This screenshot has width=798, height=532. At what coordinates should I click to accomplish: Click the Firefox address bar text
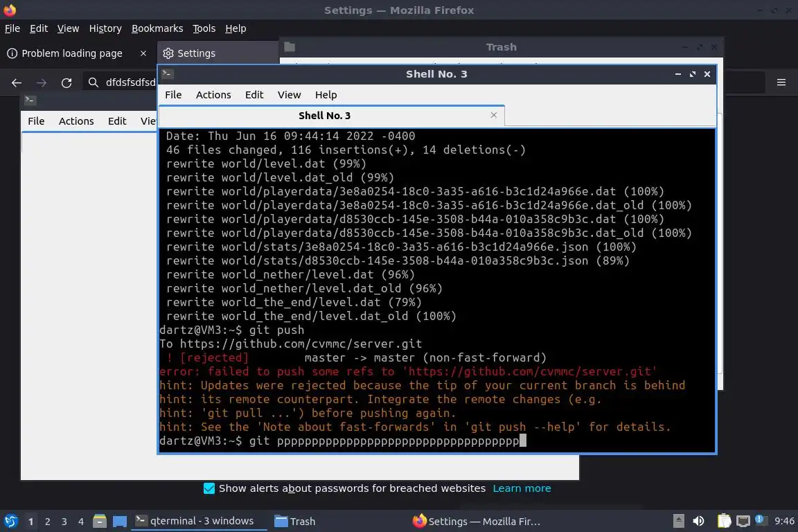pos(130,82)
